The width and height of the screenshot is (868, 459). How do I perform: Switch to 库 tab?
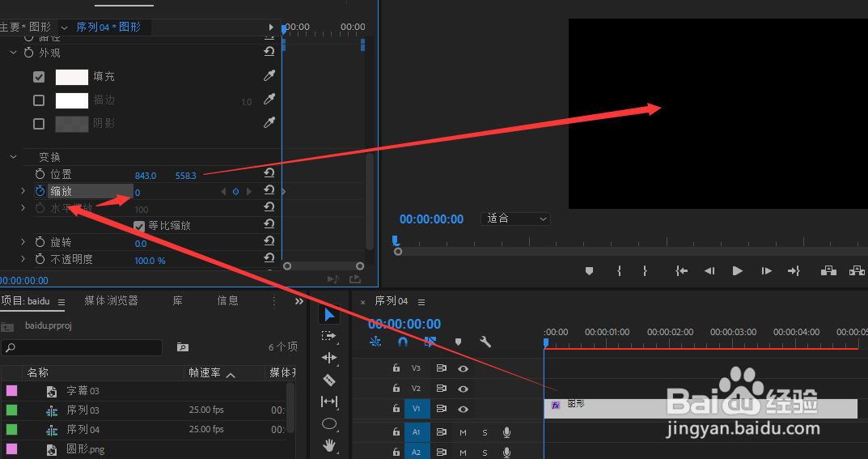pos(177,300)
